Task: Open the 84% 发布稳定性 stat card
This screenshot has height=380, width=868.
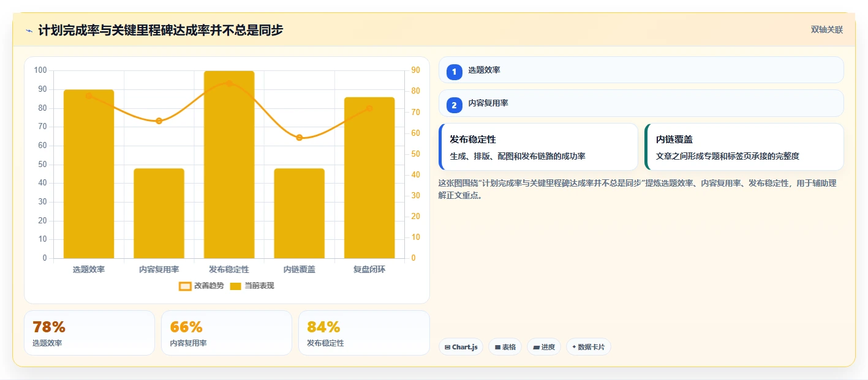Action: click(364, 333)
